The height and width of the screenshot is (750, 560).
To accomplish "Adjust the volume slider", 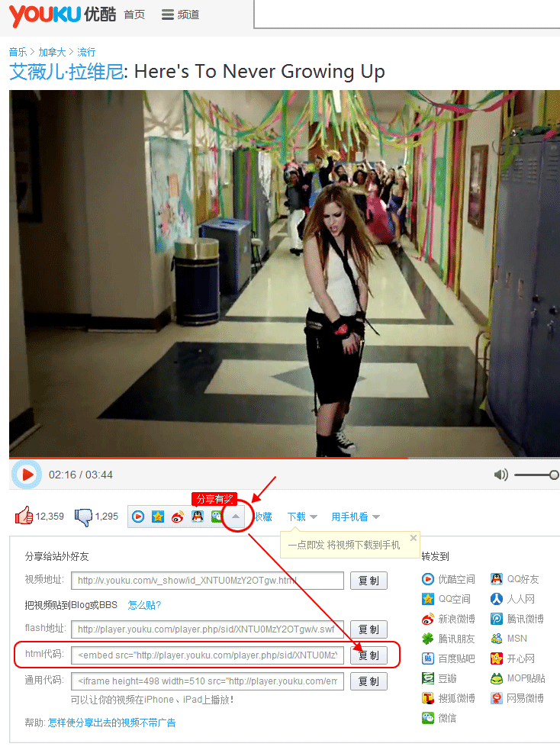I will point(536,475).
